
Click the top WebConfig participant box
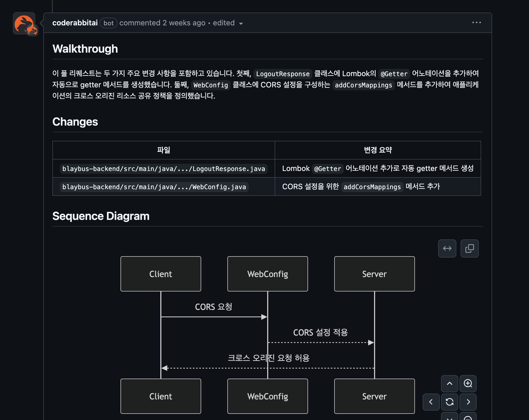pos(267,274)
